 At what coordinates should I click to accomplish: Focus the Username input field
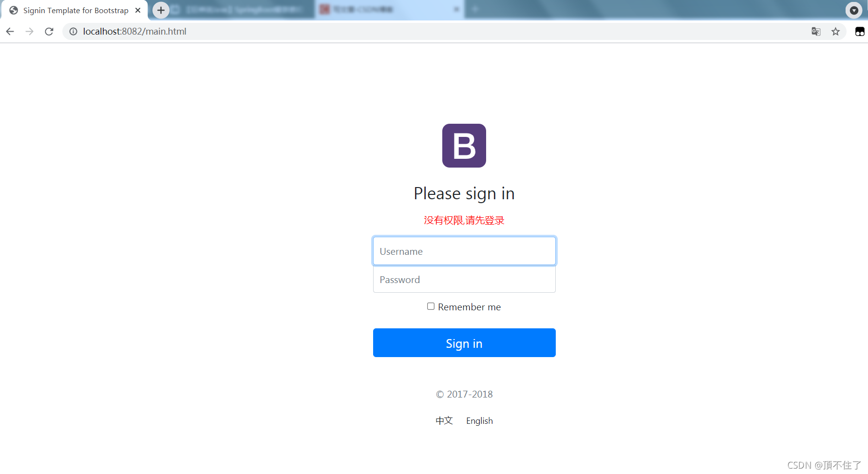click(x=464, y=251)
